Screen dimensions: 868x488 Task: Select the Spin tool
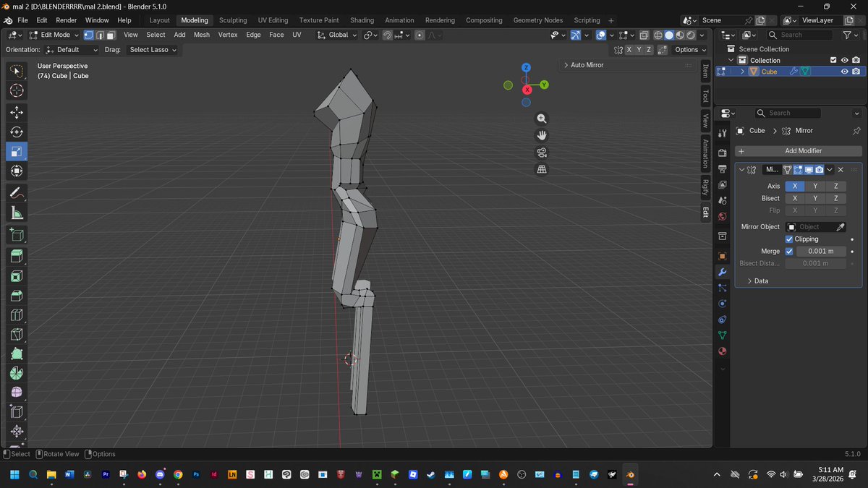17,374
